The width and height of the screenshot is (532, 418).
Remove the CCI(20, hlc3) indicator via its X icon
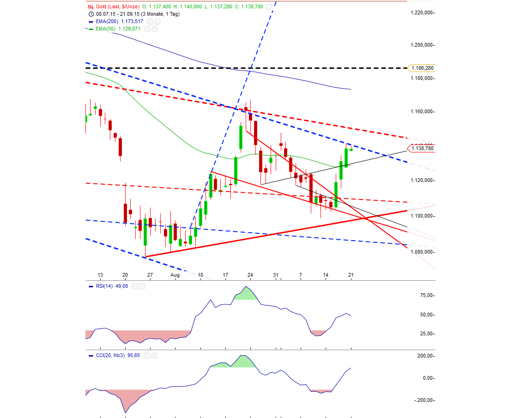pyautogui.click(x=154, y=356)
